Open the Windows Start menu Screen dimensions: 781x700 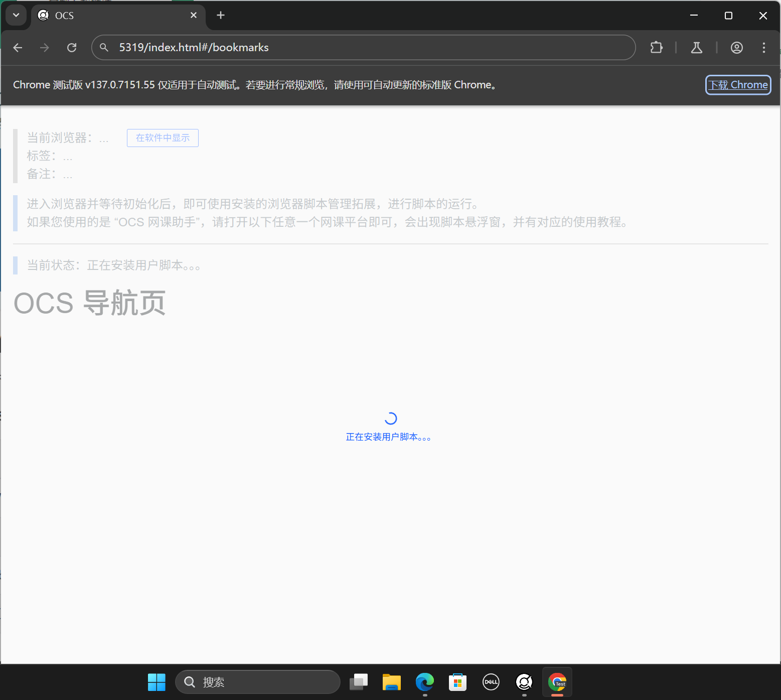pos(157,682)
